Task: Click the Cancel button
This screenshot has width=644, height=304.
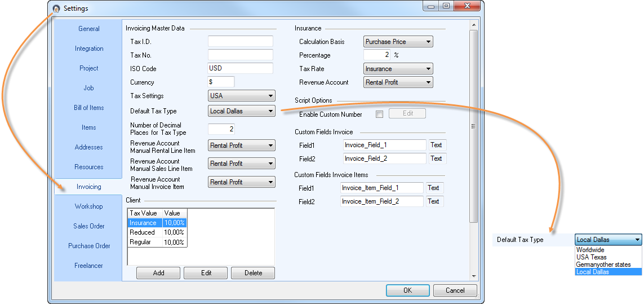Action: [x=455, y=290]
